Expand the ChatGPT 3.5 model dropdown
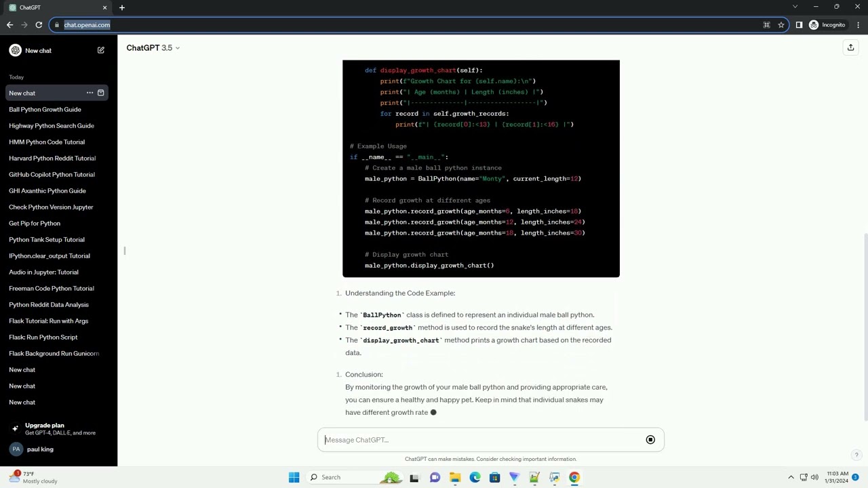868x488 pixels. click(153, 48)
